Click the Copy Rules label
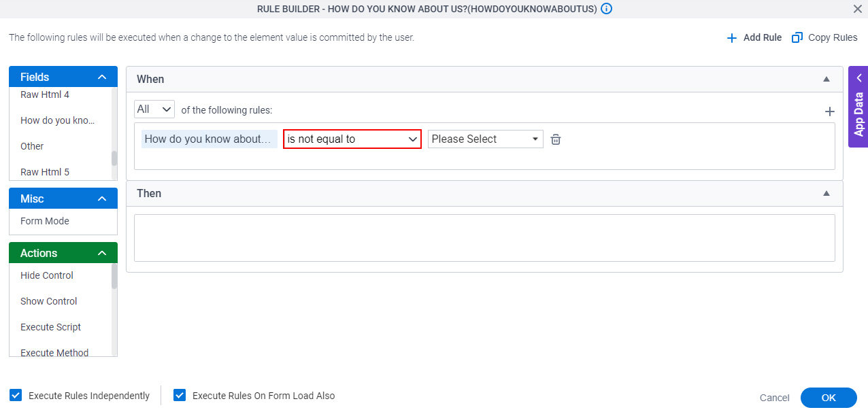 (833, 37)
